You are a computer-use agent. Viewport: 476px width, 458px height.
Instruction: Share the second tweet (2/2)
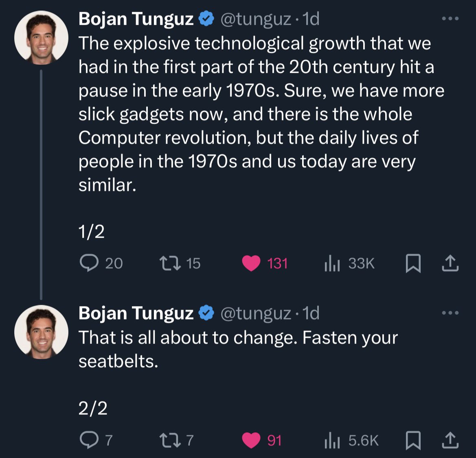tap(450, 440)
